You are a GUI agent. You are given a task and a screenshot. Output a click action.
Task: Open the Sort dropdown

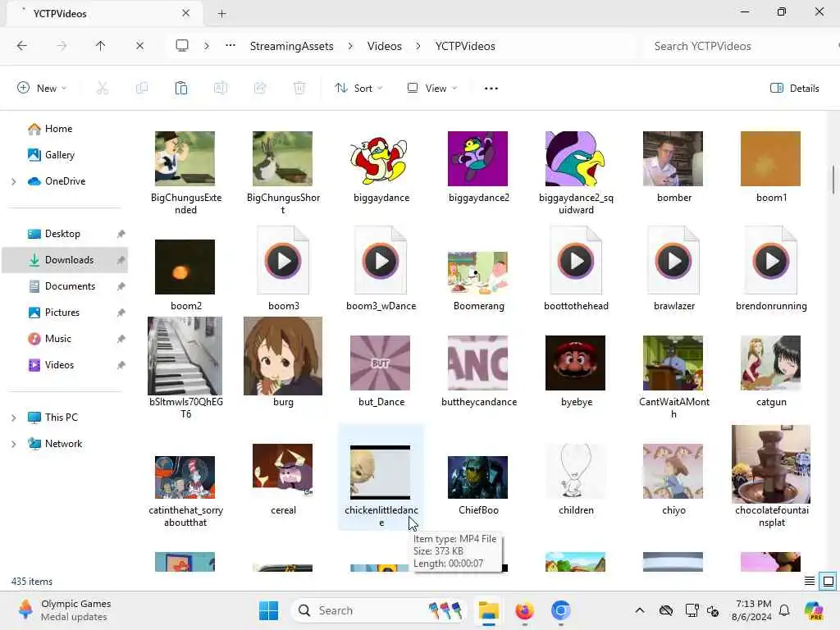pyautogui.click(x=358, y=89)
